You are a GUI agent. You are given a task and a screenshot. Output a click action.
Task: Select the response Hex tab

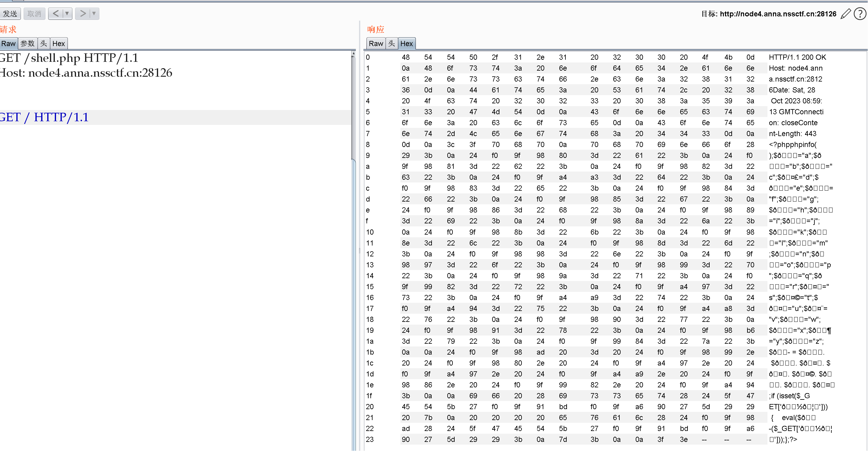[x=406, y=44]
